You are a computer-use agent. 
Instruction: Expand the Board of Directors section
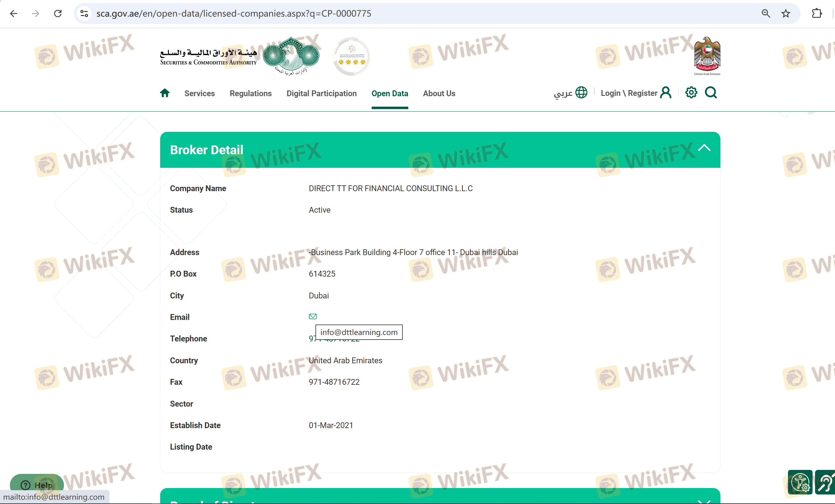click(704, 501)
